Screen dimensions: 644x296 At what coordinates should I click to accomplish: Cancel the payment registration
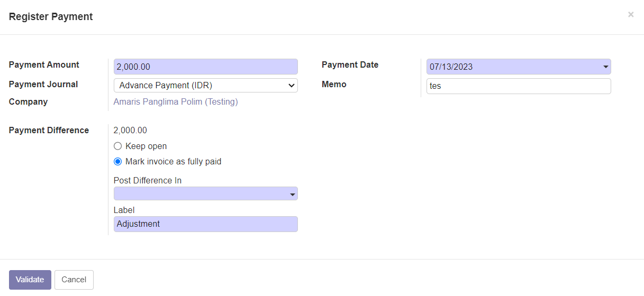[x=74, y=280]
